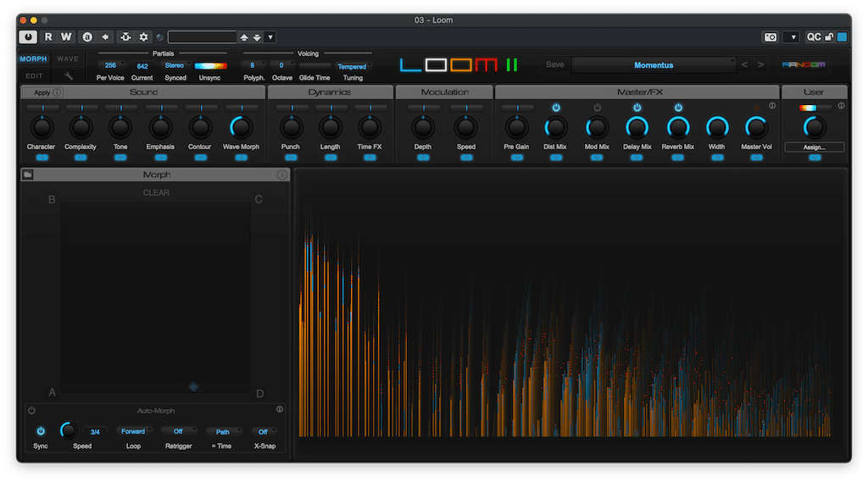Click the Master Vol knob

tap(755, 128)
